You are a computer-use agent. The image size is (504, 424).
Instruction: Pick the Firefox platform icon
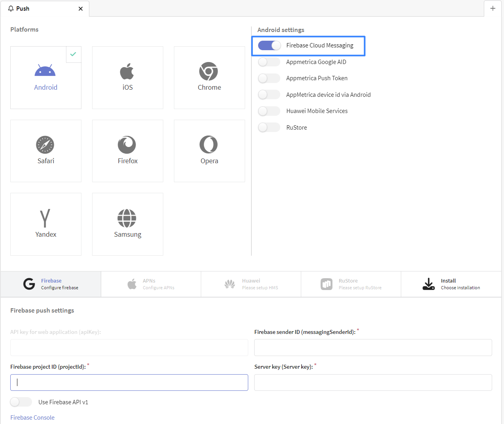(x=127, y=145)
